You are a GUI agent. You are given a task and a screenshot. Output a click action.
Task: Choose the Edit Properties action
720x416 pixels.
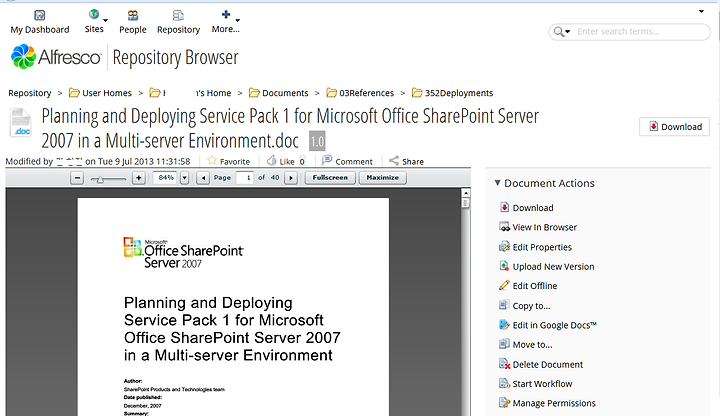click(535, 247)
